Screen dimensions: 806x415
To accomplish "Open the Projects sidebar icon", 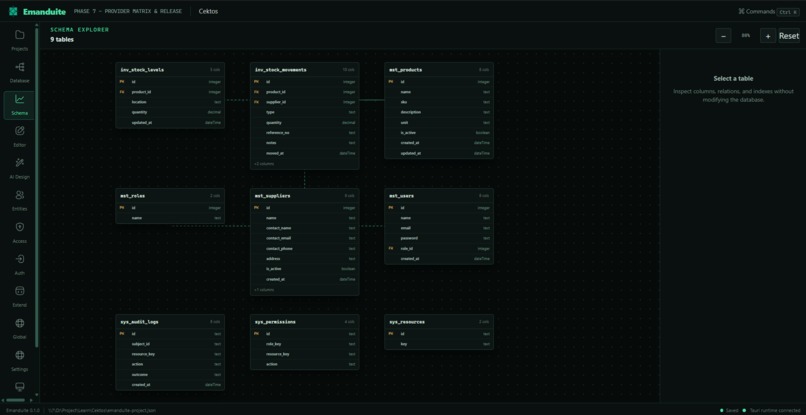I will pos(20,35).
